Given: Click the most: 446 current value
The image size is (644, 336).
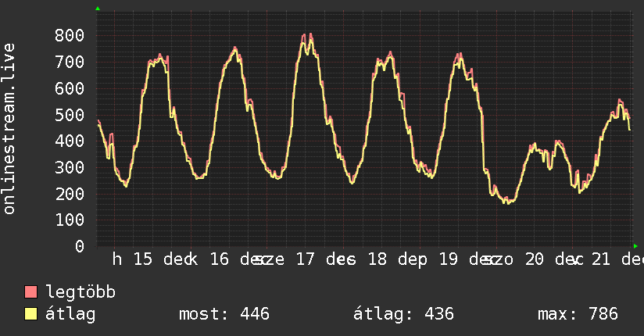Looking at the screenshot, I should (224, 314).
